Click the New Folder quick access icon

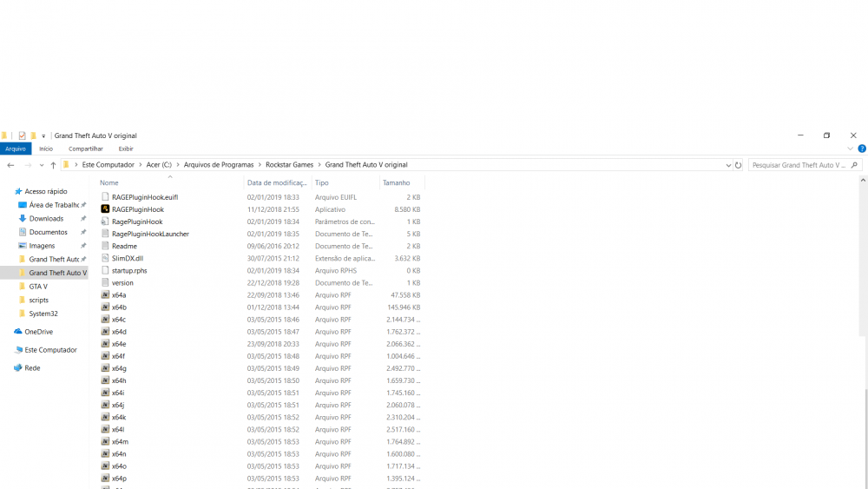33,135
